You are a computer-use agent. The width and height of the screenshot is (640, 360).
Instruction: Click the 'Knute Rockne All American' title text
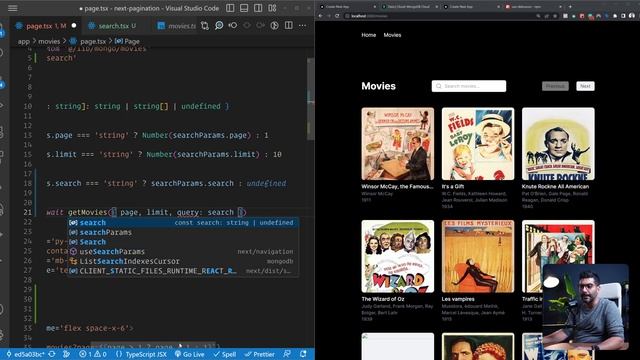[555, 187]
